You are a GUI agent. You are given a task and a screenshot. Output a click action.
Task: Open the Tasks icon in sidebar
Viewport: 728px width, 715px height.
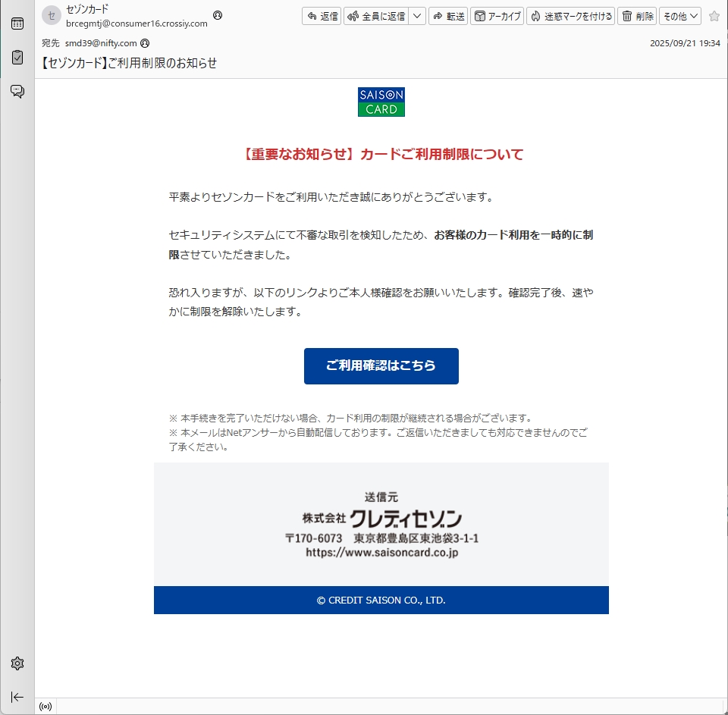[17, 58]
